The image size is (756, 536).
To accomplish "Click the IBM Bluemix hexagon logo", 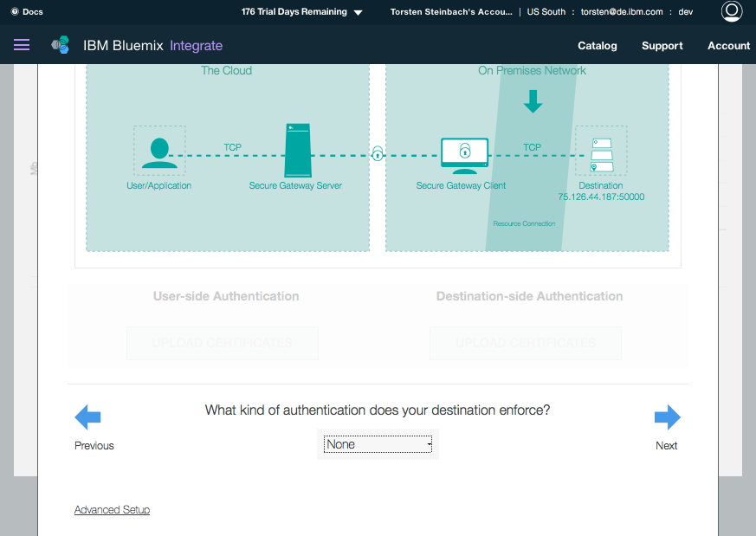I will 61,45.
